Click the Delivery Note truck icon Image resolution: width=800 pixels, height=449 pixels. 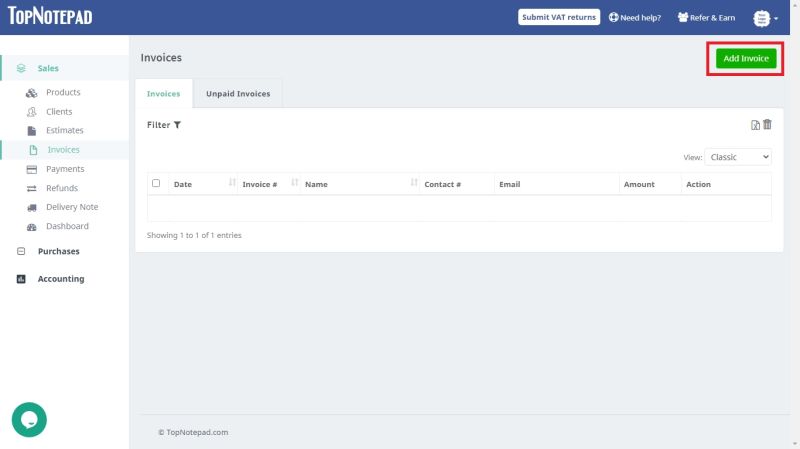(32, 208)
